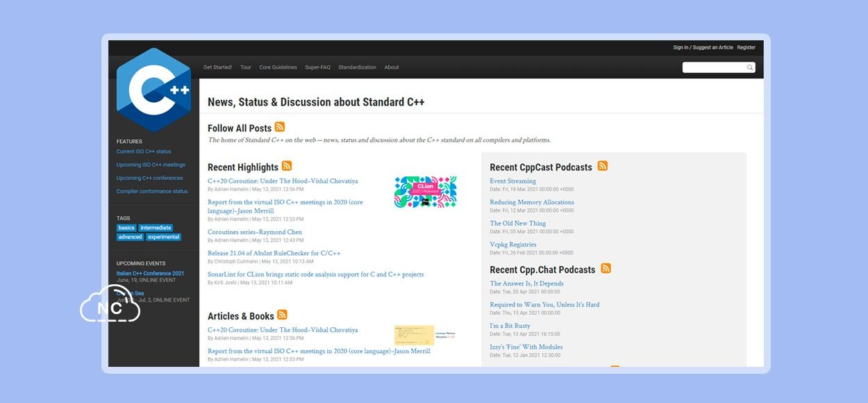Click 'By Kirti Joshi' byline text
Viewport: 868px width, 403px height.
coord(222,283)
